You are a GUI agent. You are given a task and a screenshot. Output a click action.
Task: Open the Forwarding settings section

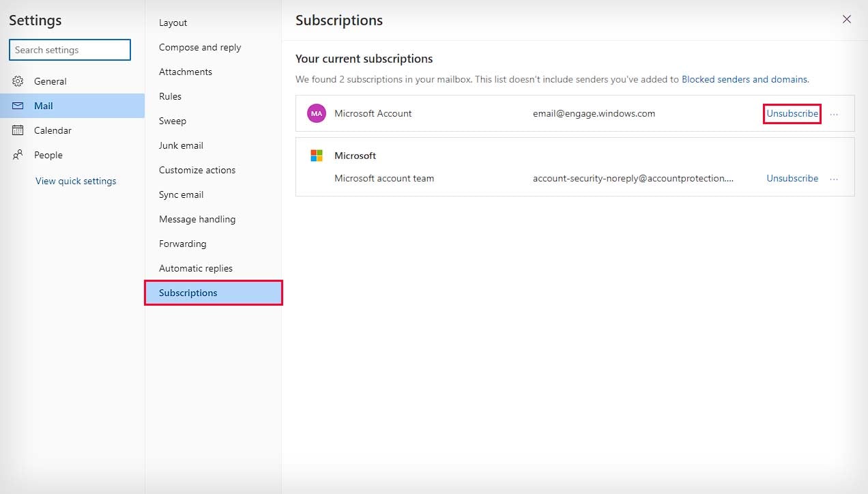(x=182, y=244)
